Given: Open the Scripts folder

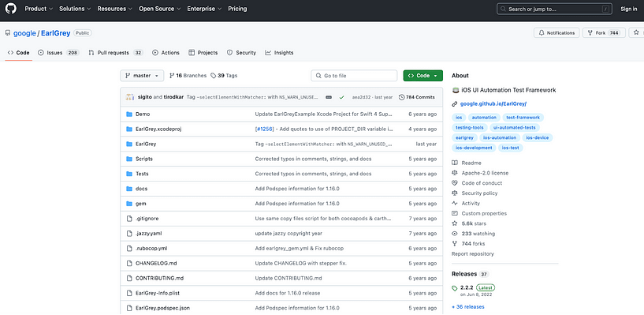Looking at the screenshot, I should (144, 159).
